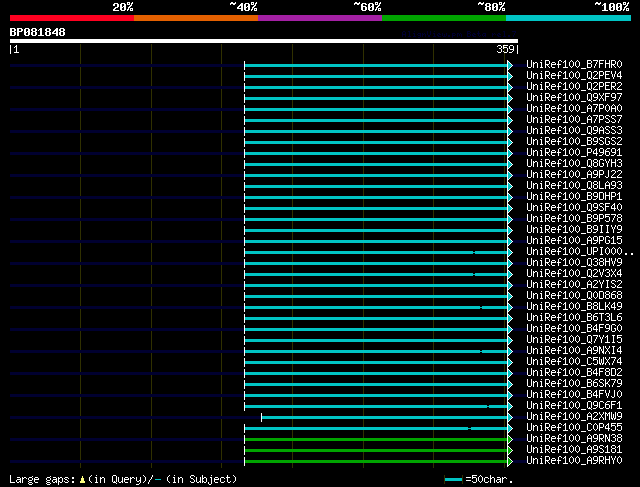Click the arrowhead ending UniRef100_P49691 bar
This screenshot has width=640, height=487.
[x=510, y=153]
